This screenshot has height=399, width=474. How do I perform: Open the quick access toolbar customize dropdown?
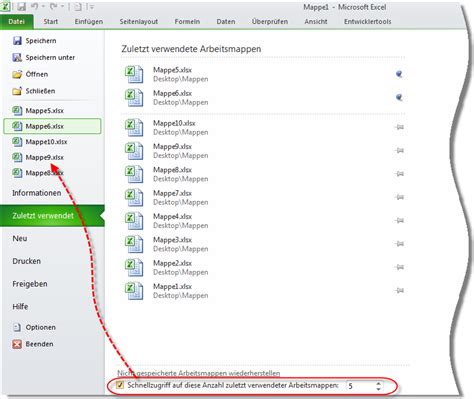(91, 7)
